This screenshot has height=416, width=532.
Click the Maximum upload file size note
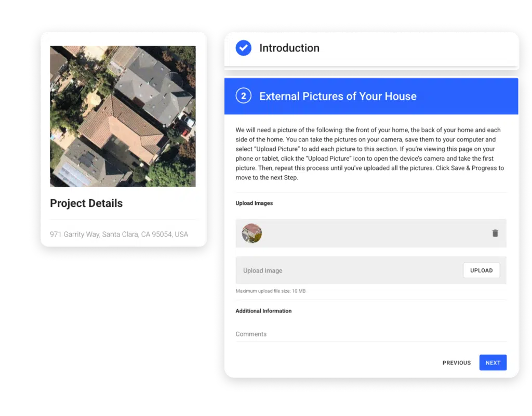(271, 291)
